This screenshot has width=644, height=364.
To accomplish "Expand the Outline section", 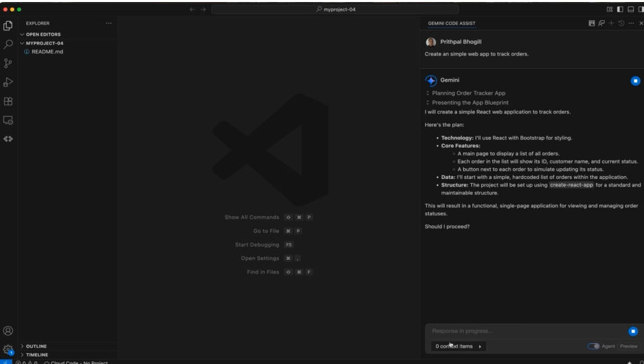I will click(36, 346).
